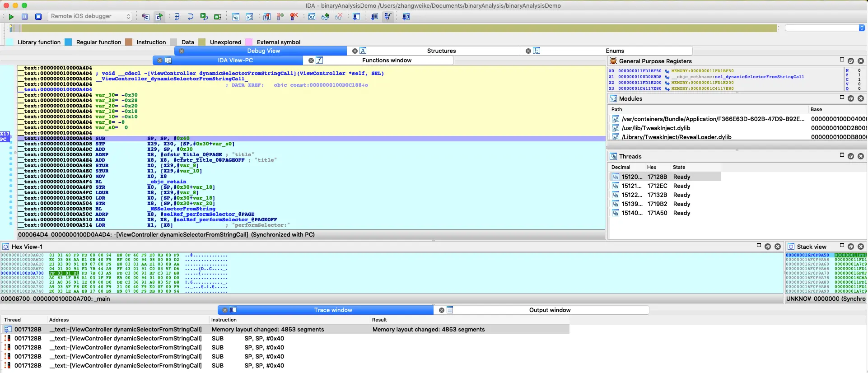Screen dimensions: 868x373
Task: Click the trace options icon at toolbar end
Action: (406, 17)
